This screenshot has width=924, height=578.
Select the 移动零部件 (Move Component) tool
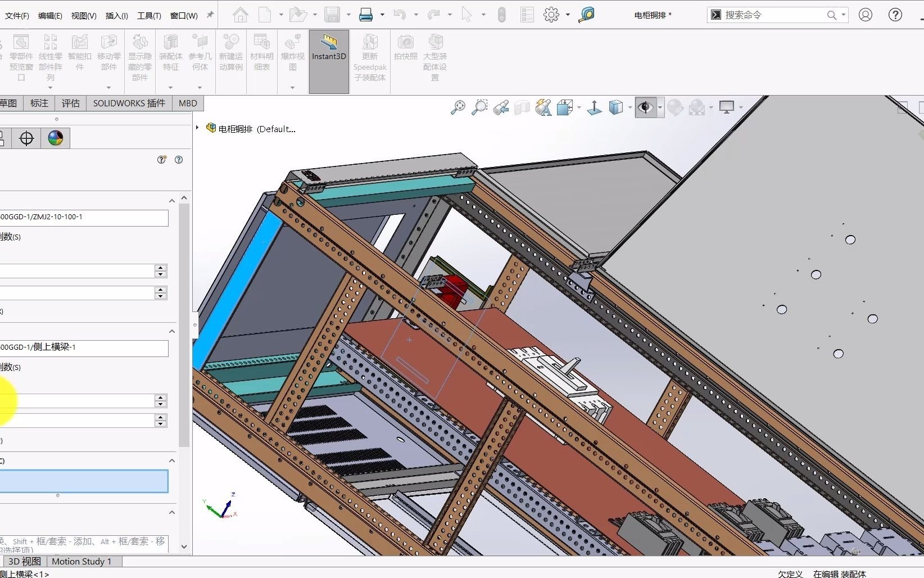109,55
